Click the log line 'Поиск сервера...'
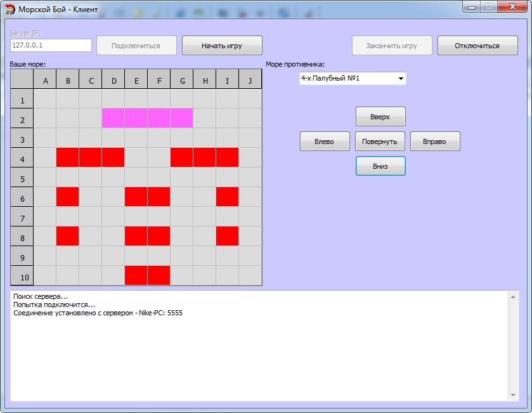This screenshot has height=413, width=532. [41, 297]
